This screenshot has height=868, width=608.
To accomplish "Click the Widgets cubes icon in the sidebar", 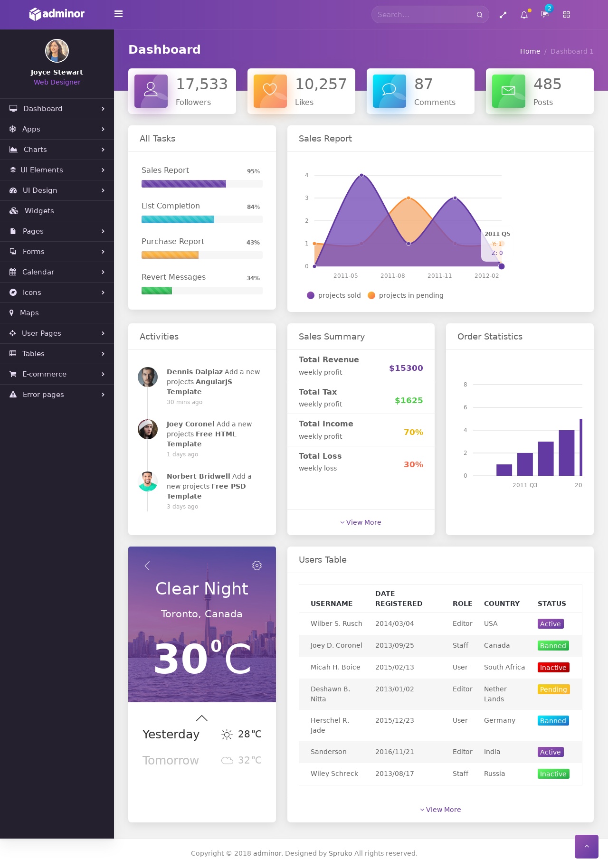I will (x=14, y=211).
